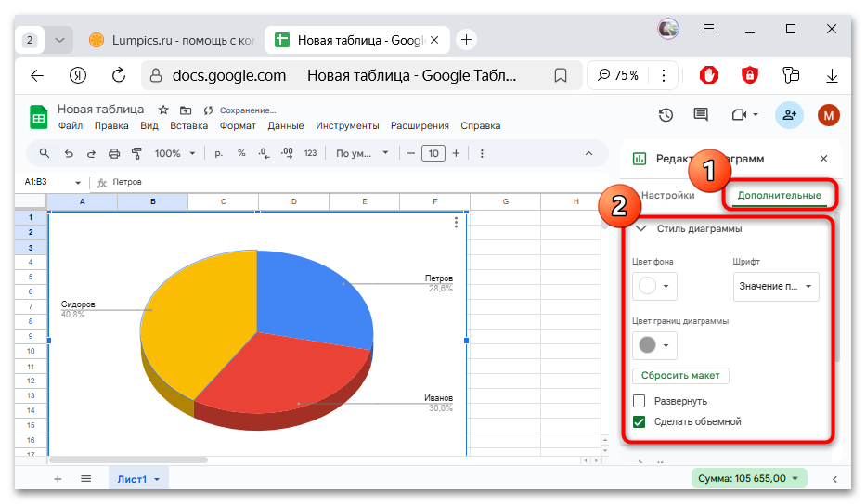Click the redo arrow in toolbar

point(91,153)
